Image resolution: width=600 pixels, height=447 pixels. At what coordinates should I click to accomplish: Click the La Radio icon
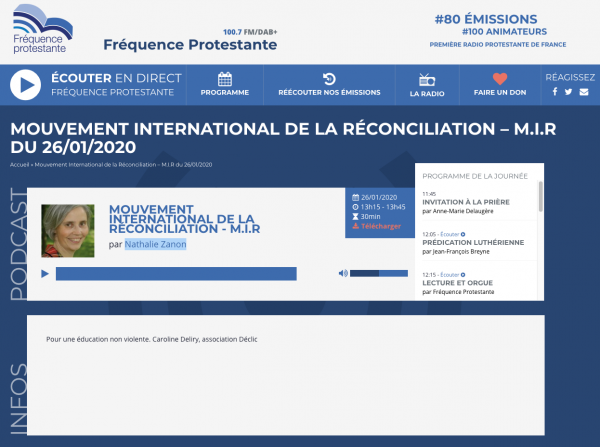click(x=427, y=80)
